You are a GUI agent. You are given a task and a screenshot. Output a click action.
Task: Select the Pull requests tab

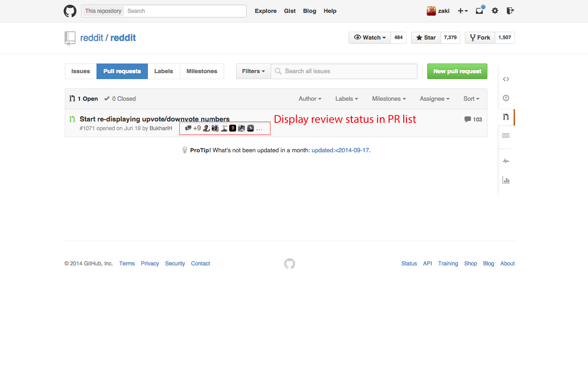pyautogui.click(x=122, y=71)
